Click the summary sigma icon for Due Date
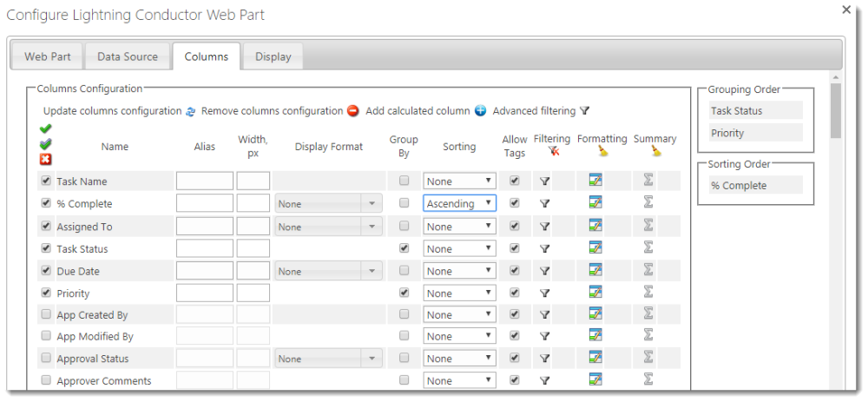The height and width of the screenshot is (402, 868). pyautogui.click(x=648, y=271)
